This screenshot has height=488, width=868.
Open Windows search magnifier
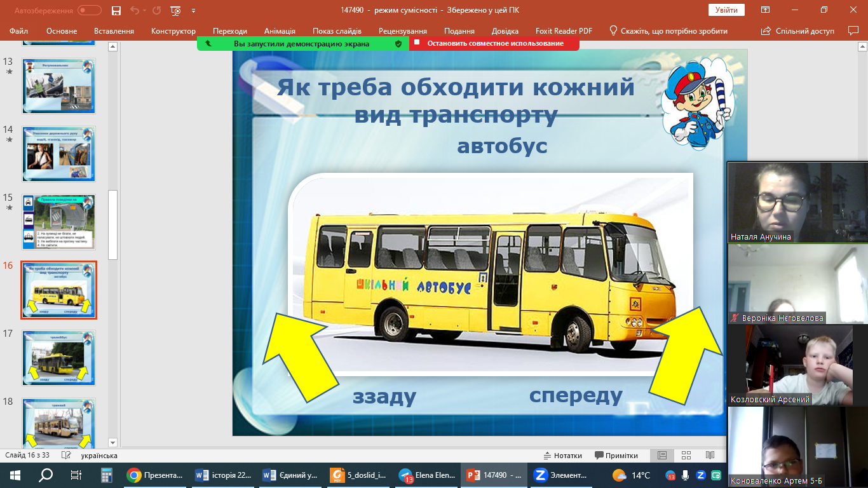(x=46, y=475)
